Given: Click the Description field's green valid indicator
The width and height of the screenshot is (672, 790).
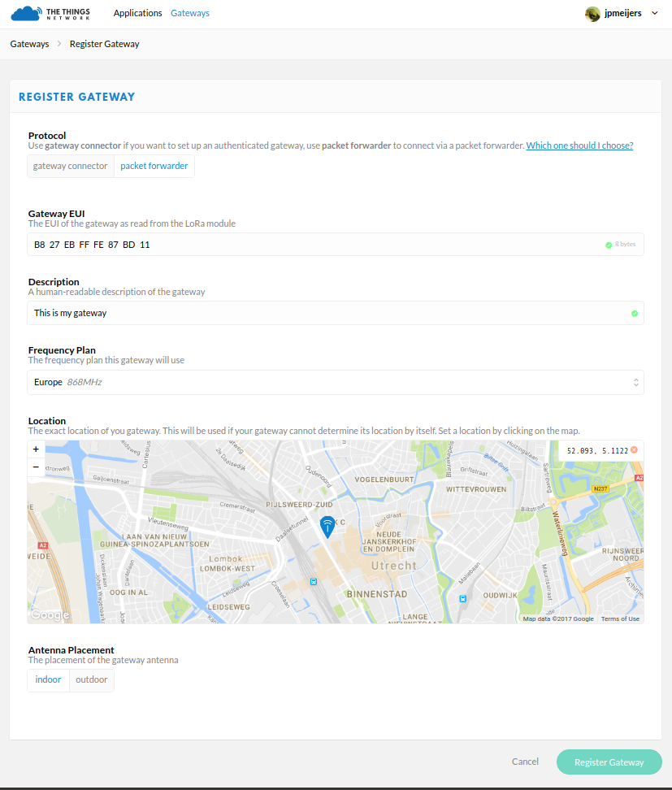Looking at the screenshot, I should [635, 314].
